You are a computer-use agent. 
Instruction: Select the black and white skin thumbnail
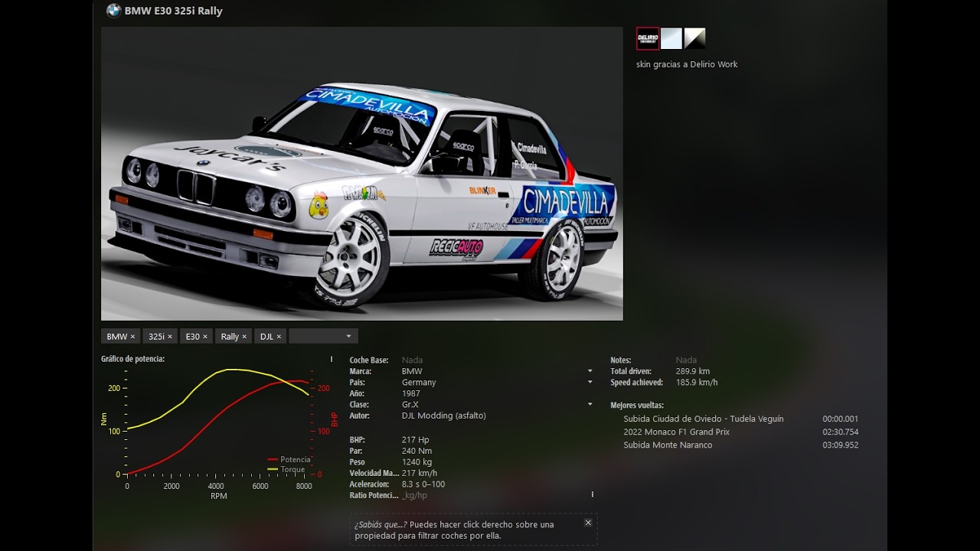694,38
